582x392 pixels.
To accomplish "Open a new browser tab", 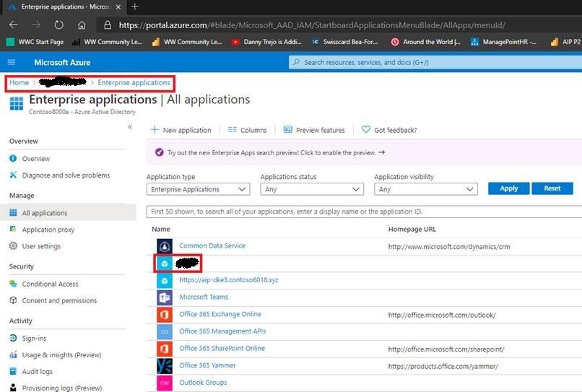I will [135, 6].
